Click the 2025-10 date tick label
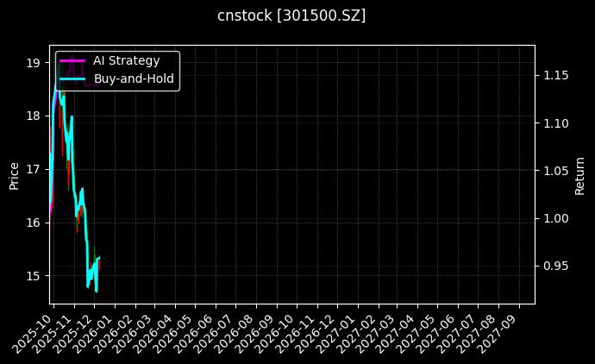595x364 pixels. click(30, 332)
